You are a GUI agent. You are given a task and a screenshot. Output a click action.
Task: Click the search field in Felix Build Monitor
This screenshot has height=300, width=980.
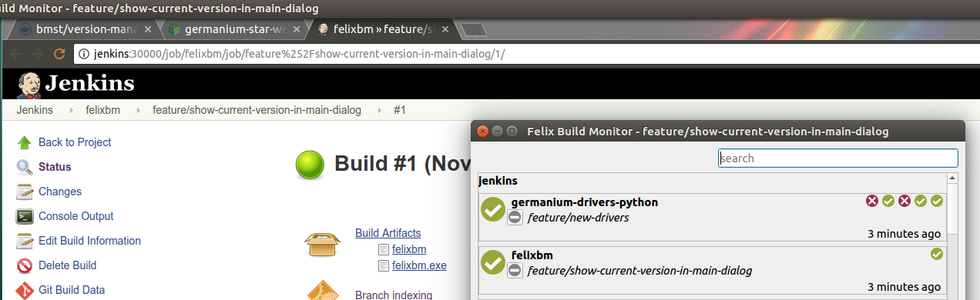click(838, 158)
